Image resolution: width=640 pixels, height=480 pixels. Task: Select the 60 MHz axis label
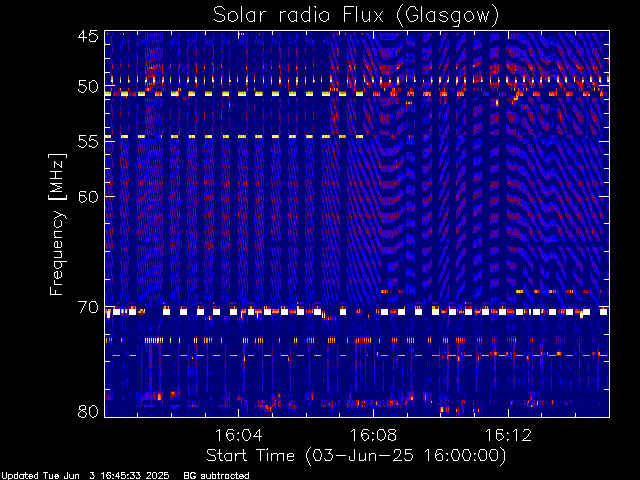88,197
